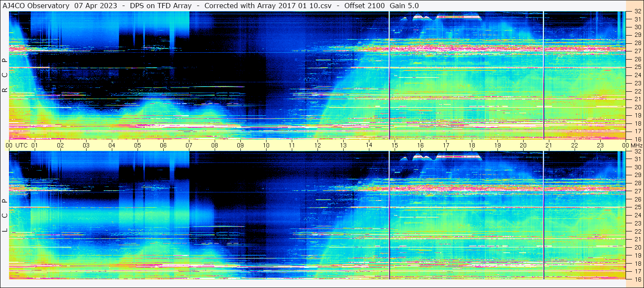The image size is (644, 288).
Task: Select hour 12 on the time axis
Action: click(x=318, y=145)
